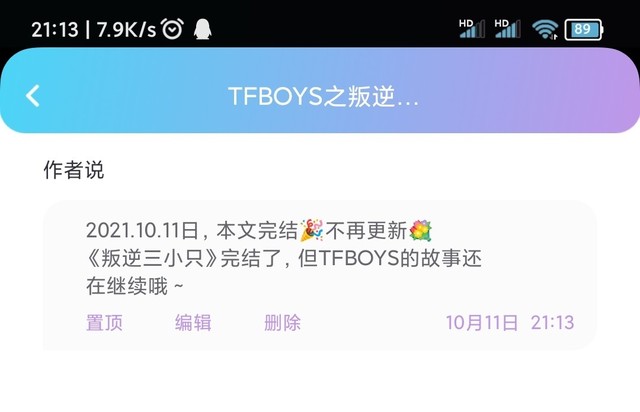Viewport: 640px width, 412px height.
Task: Edit the author note with 编辑
Action: [193, 323]
